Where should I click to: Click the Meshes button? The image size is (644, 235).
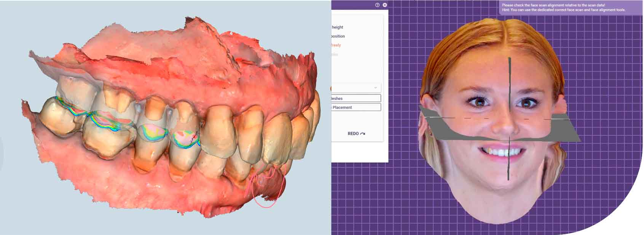pos(356,99)
